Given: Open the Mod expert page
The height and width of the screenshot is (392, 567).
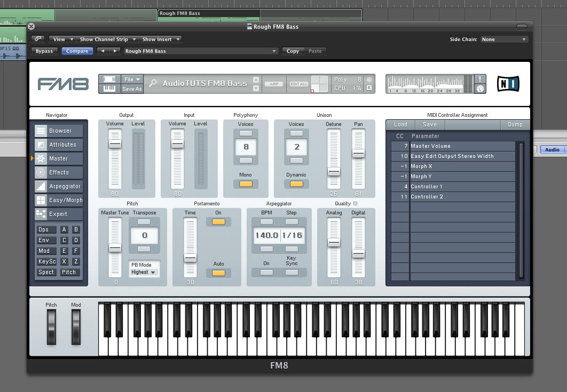Looking at the screenshot, I should point(46,251).
